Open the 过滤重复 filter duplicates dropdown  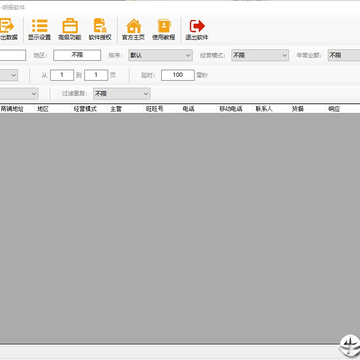click(x=122, y=94)
